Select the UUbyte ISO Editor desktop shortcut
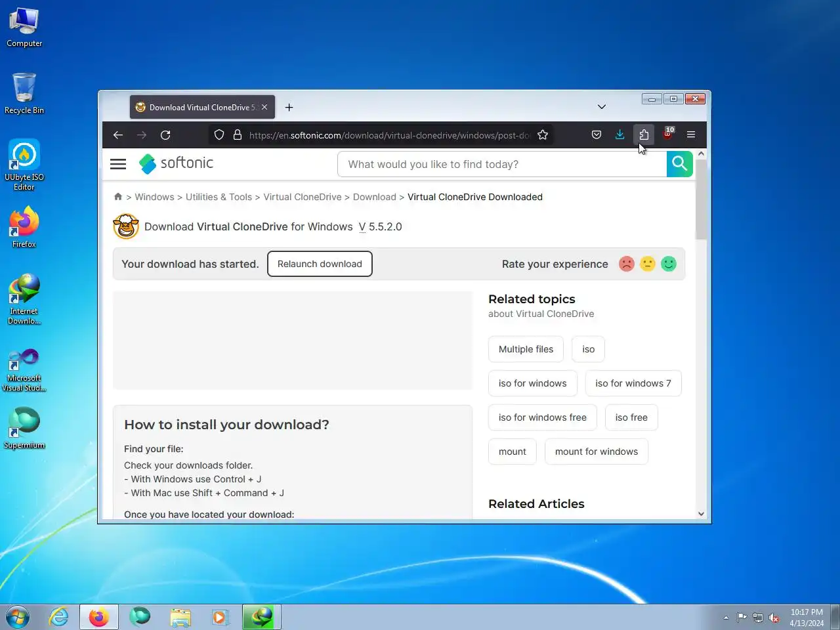The image size is (840, 630). 24,165
